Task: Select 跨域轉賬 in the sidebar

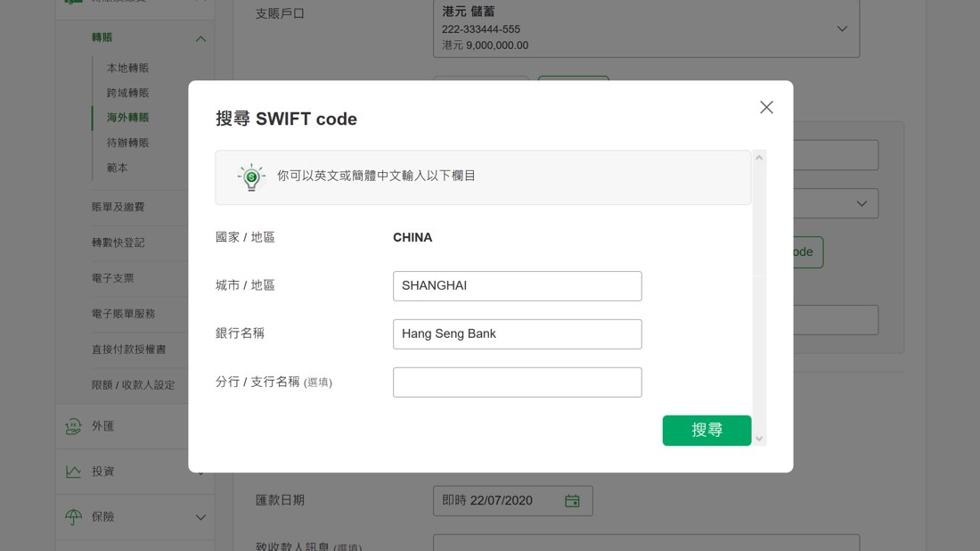Action: coord(127,93)
